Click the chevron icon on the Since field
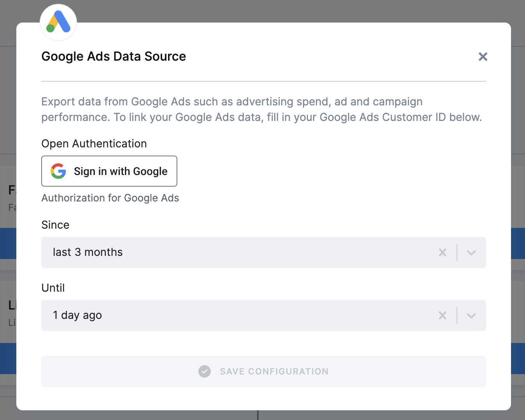Screen dimensions: 525x420 click(471, 252)
